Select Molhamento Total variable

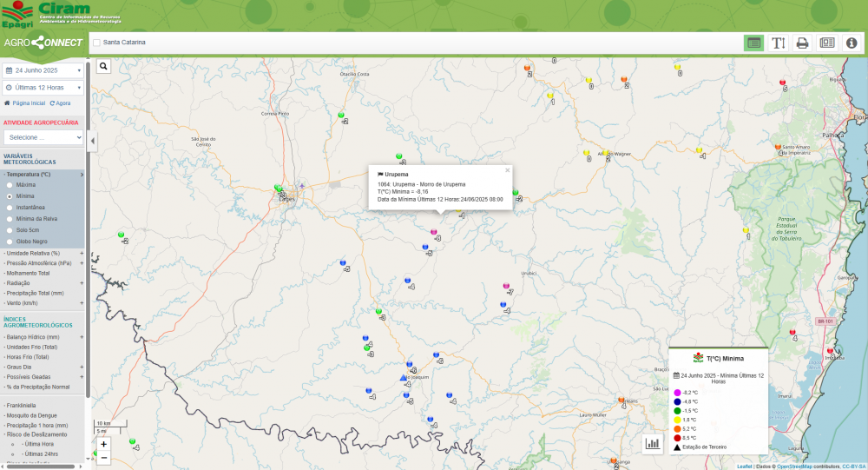(29, 274)
